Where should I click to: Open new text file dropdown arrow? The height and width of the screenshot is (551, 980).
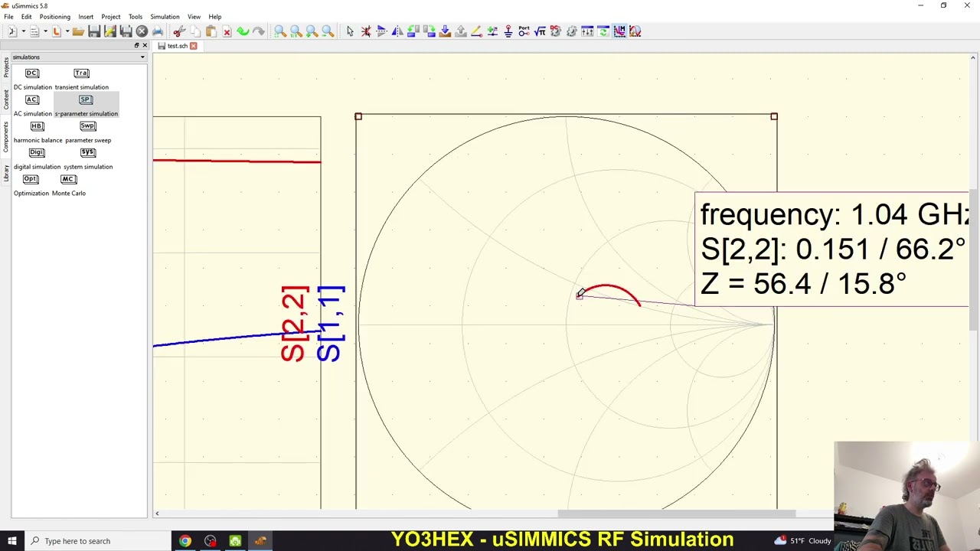[x=45, y=31]
